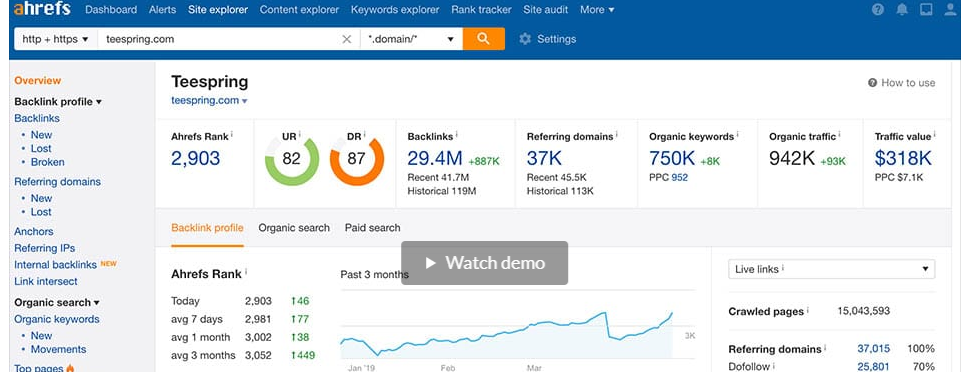Viewport: 962px width, 372px height.
Task: Open Site audit in top navigation
Action: tap(545, 10)
